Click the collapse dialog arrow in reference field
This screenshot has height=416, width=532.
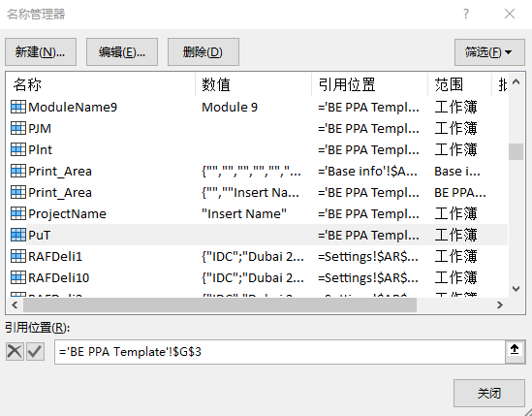point(515,349)
